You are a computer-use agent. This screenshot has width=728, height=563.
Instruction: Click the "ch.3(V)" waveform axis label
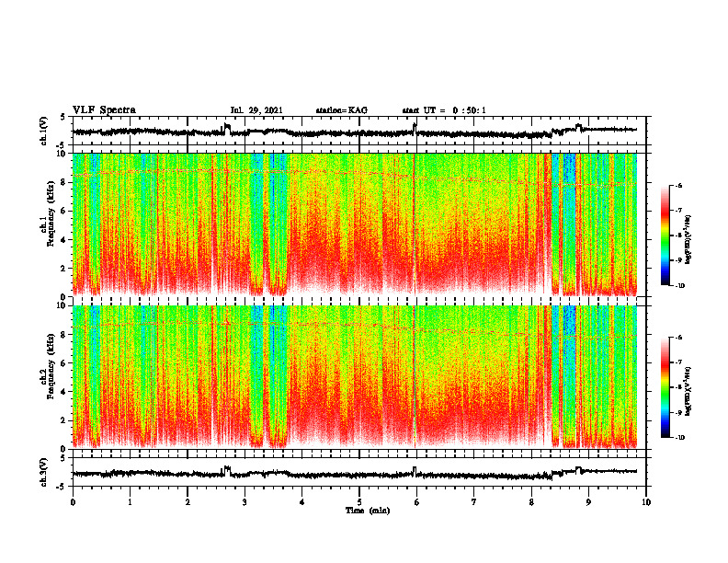tap(44, 473)
